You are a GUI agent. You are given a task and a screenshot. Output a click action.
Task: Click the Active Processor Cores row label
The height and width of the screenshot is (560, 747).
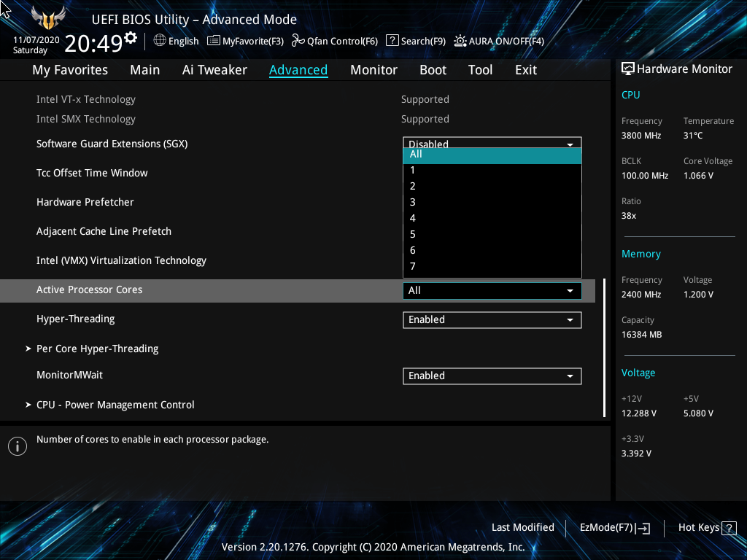tap(89, 289)
